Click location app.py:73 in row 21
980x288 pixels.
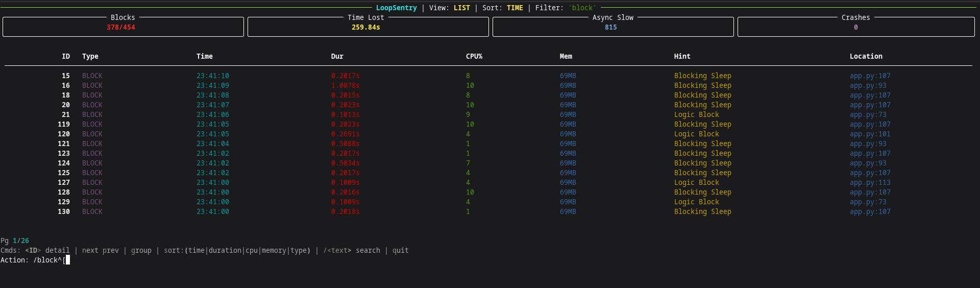(868, 115)
